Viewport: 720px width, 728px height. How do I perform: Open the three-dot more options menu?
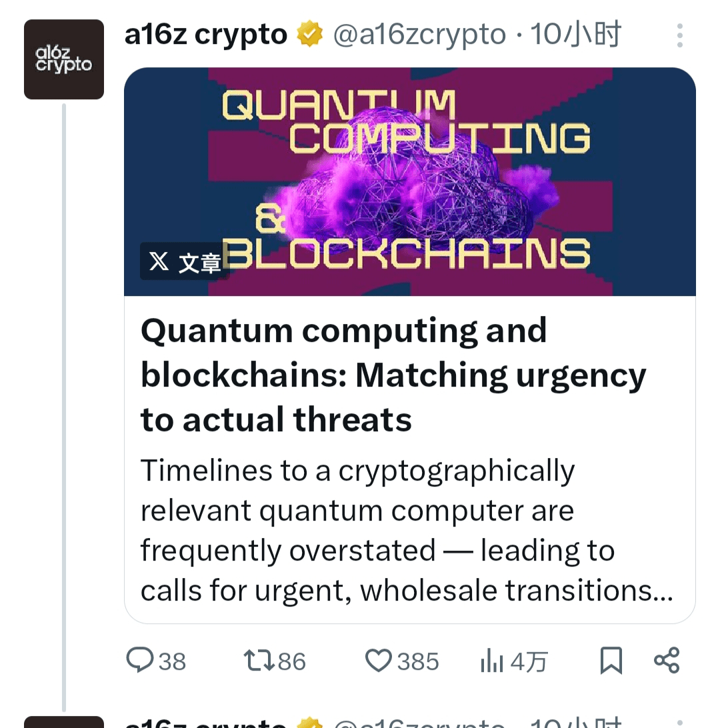(679, 36)
